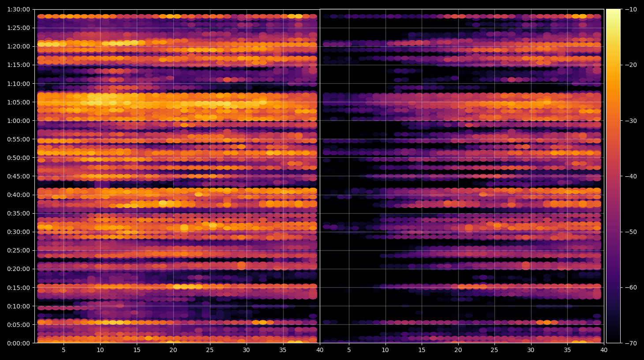
Task: Click inside the right heatmap panel
Action: point(462,176)
